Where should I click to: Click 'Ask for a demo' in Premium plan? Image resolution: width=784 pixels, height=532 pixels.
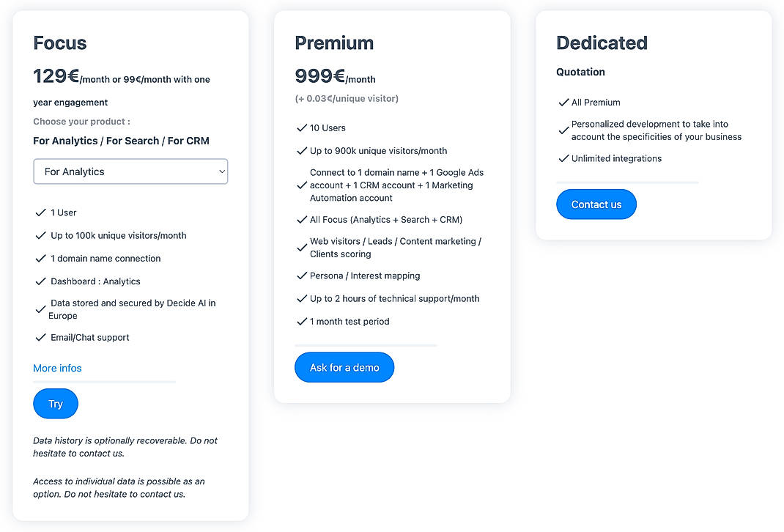[344, 367]
